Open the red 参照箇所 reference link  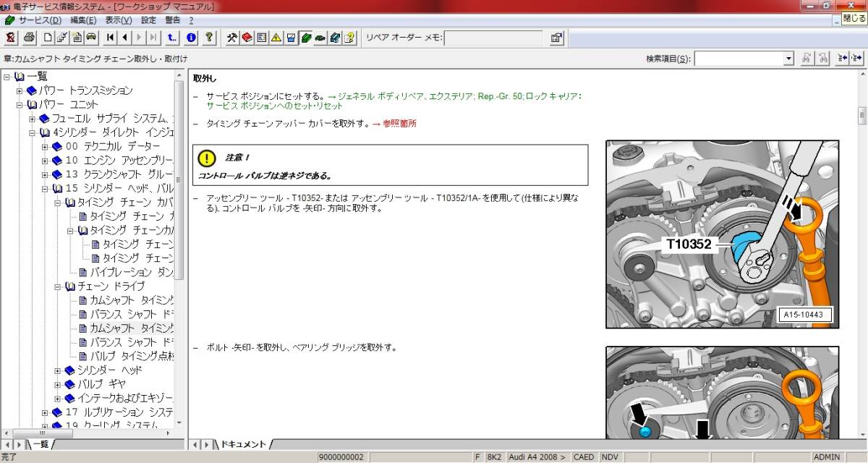[399, 124]
